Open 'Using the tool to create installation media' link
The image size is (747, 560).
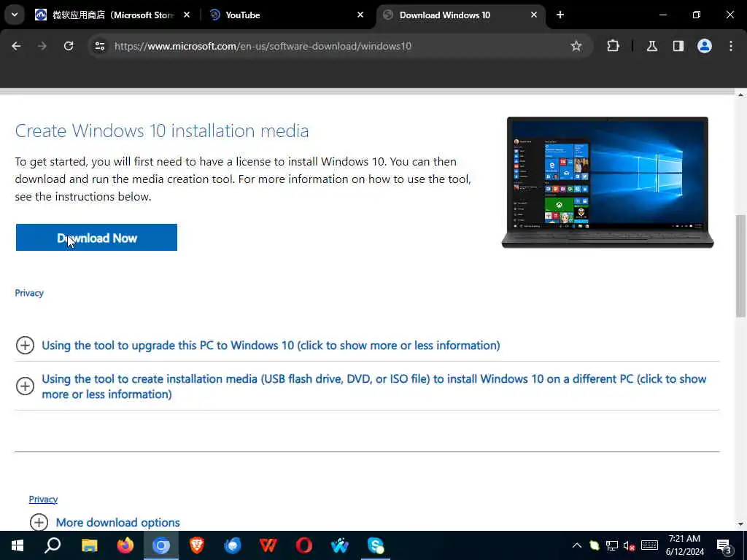pyautogui.click(x=374, y=386)
